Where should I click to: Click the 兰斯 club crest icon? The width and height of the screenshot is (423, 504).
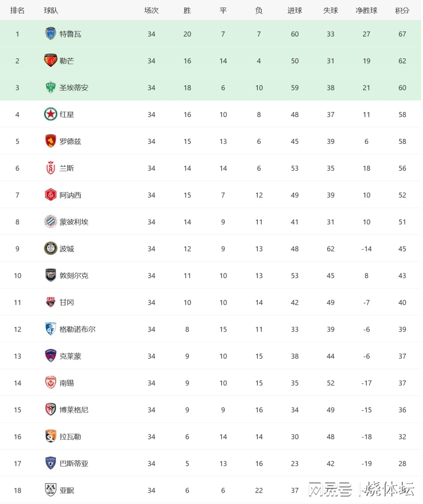coord(51,168)
